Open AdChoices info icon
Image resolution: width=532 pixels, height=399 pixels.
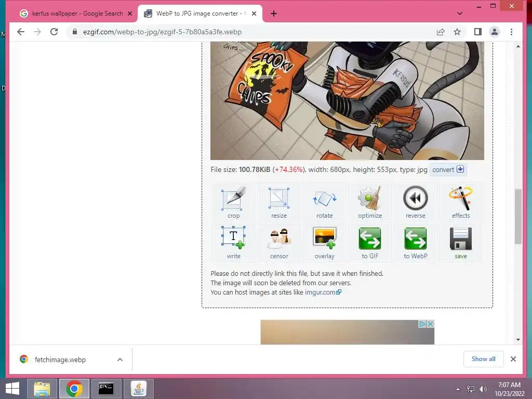422,324
